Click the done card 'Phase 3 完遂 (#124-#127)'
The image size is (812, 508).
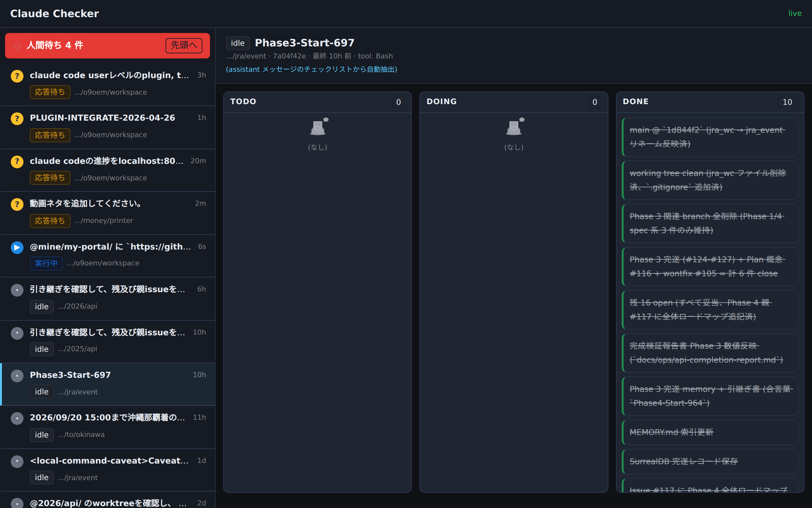pos(710,267)
